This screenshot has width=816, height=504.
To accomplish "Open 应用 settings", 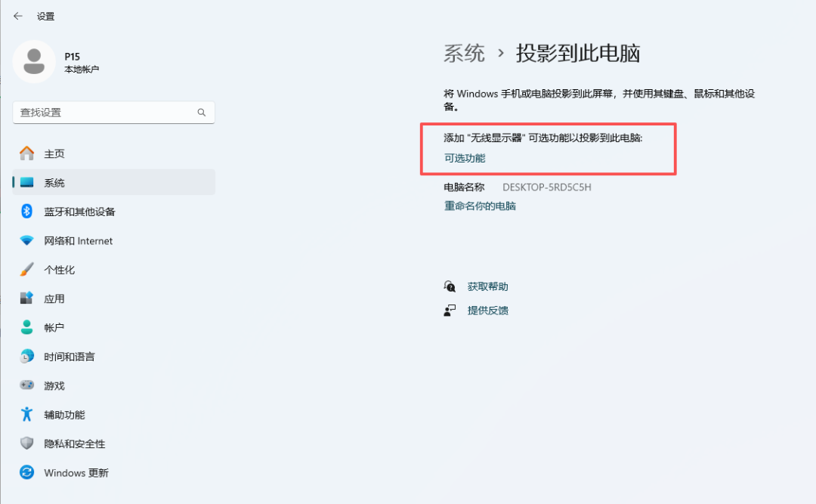I will pos(113,298).
